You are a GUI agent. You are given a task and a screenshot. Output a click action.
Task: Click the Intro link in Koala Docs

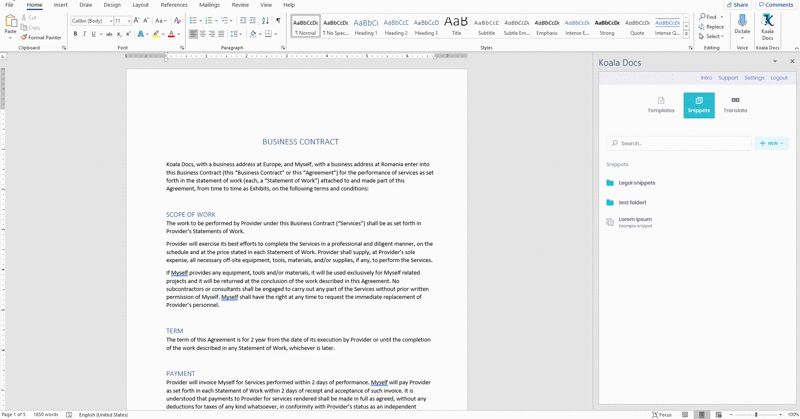point(706,78)
